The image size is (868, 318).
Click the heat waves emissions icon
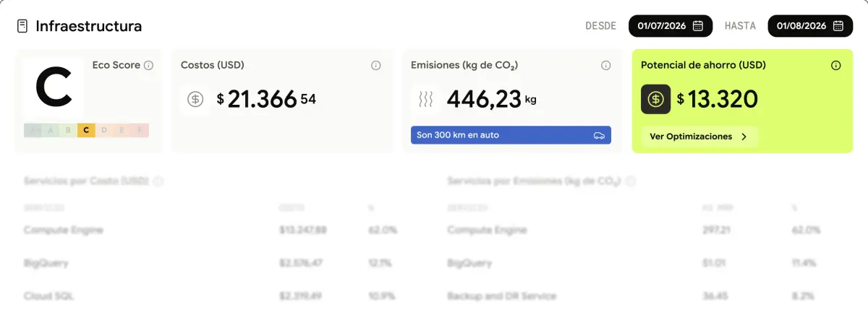tap(425, 99)
